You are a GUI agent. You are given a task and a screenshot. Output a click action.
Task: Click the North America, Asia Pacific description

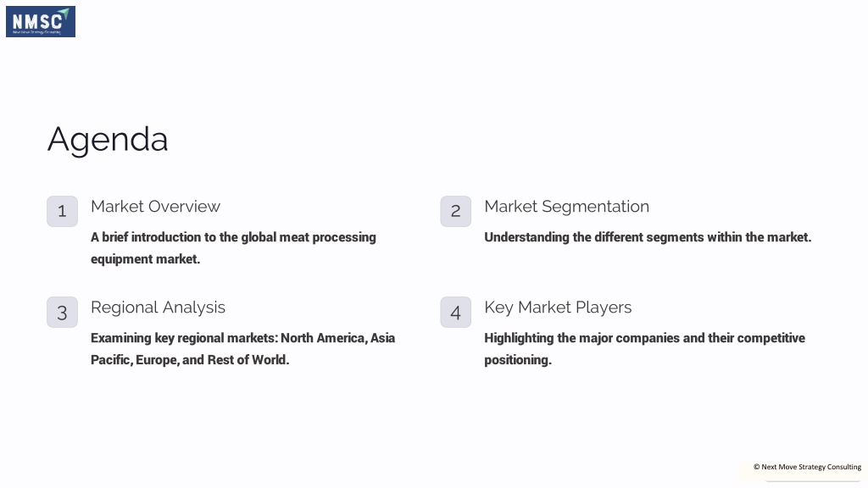(243, 348)
